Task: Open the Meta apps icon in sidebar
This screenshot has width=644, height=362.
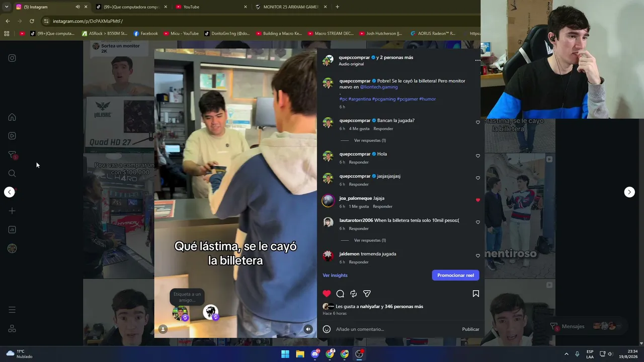Action: (12, 329)
